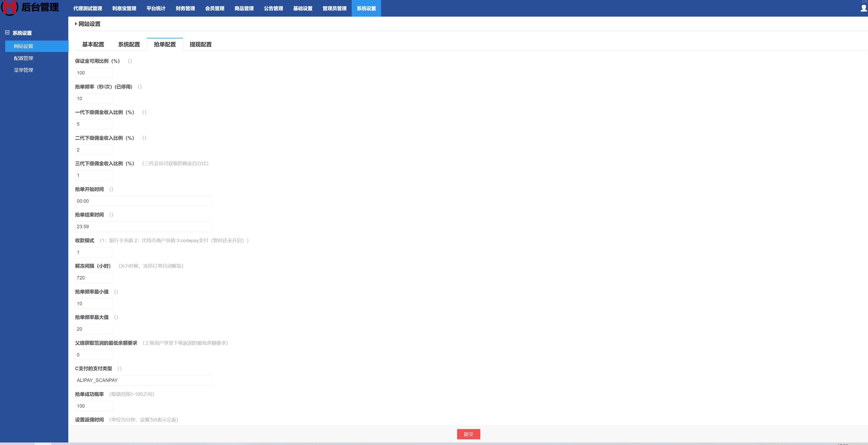Open 财务管理 in top menu
Screen dimensions: 868x445
click(185, 8)
